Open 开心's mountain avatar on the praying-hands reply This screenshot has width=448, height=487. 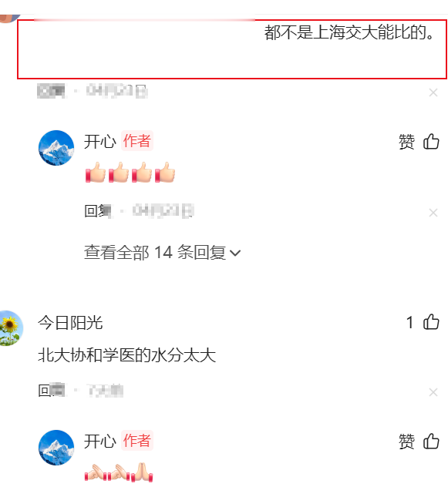point(56,448)
